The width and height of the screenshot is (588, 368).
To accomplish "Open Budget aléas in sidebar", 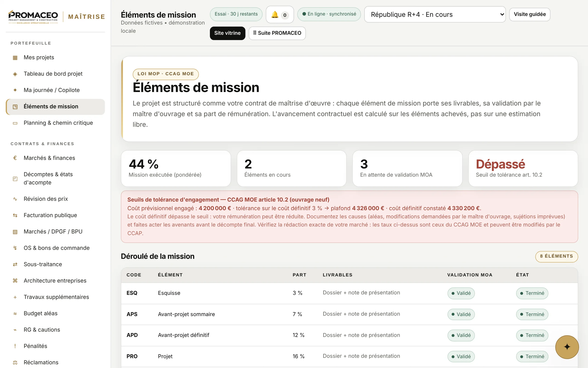I will pos(55,313).
